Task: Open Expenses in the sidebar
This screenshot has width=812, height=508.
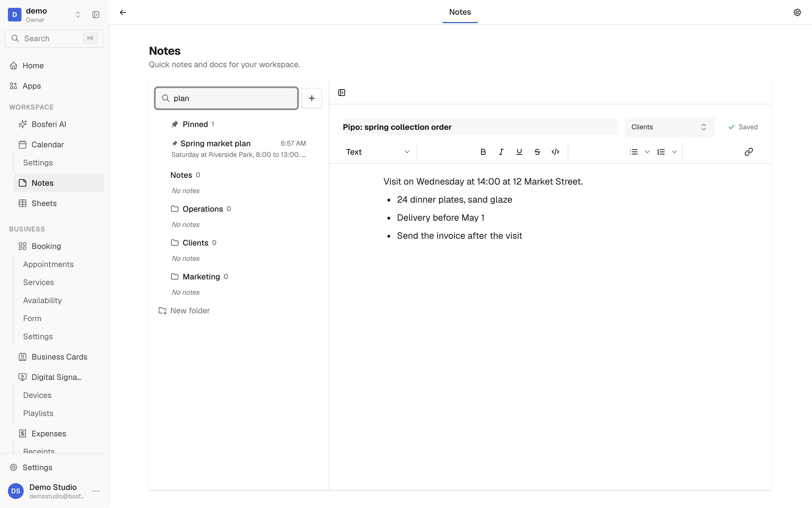Action: tap(58, 433)
